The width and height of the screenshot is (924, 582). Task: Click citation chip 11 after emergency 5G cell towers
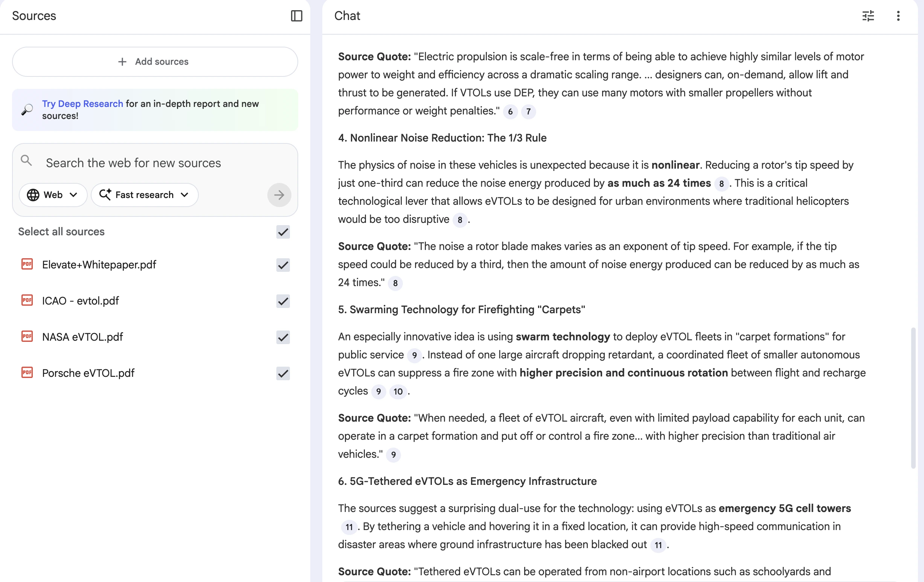[348, 527]
